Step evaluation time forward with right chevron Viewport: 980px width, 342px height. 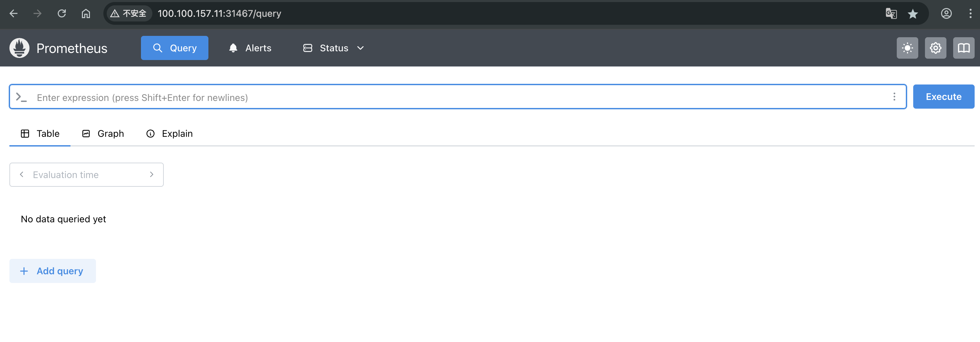[151, 174]
